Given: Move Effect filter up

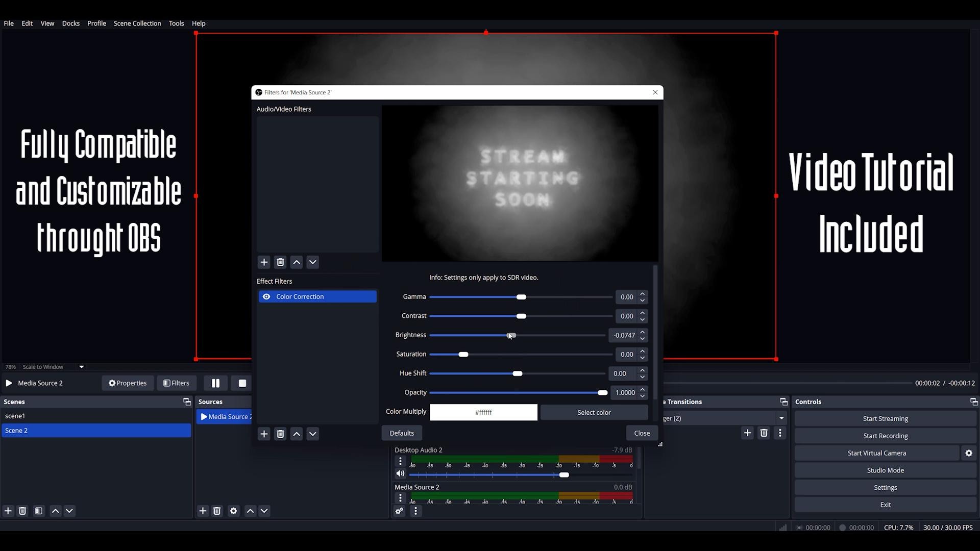Looking at the screenshot, I should (297, 434).
